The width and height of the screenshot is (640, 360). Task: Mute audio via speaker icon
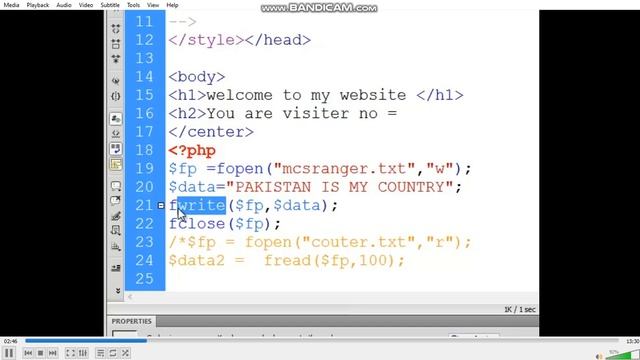[x=599, y=356]
